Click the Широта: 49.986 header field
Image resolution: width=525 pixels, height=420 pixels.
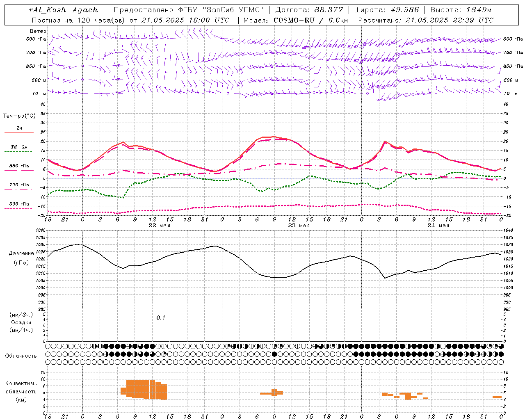[x=386, y=10]
